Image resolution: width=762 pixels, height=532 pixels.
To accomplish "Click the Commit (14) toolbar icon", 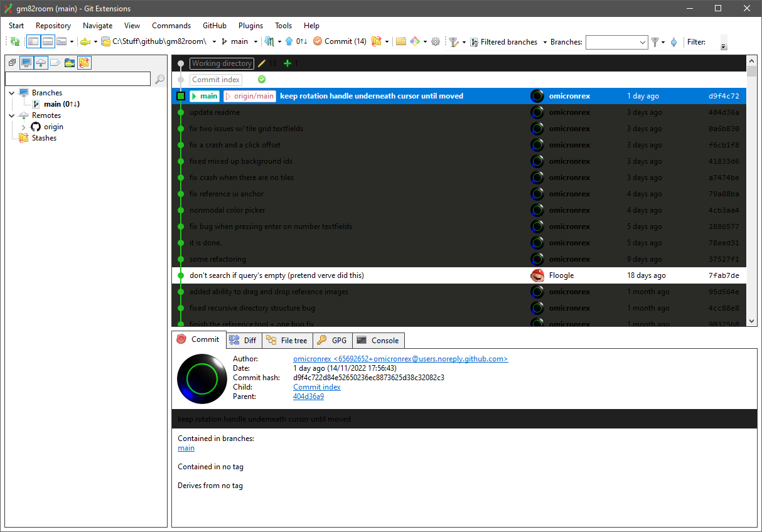I will tap(340, 41).
